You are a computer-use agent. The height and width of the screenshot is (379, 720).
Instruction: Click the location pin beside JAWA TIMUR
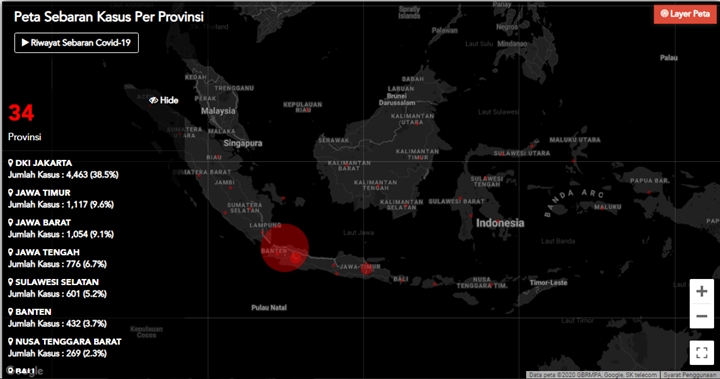click(x=11, y=193)
